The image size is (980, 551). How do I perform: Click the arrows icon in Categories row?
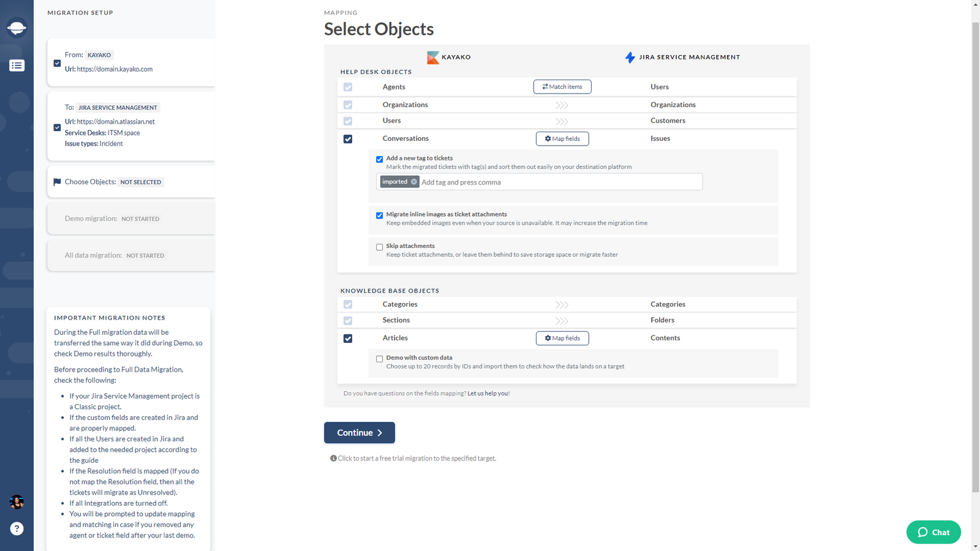coord(562,305)
